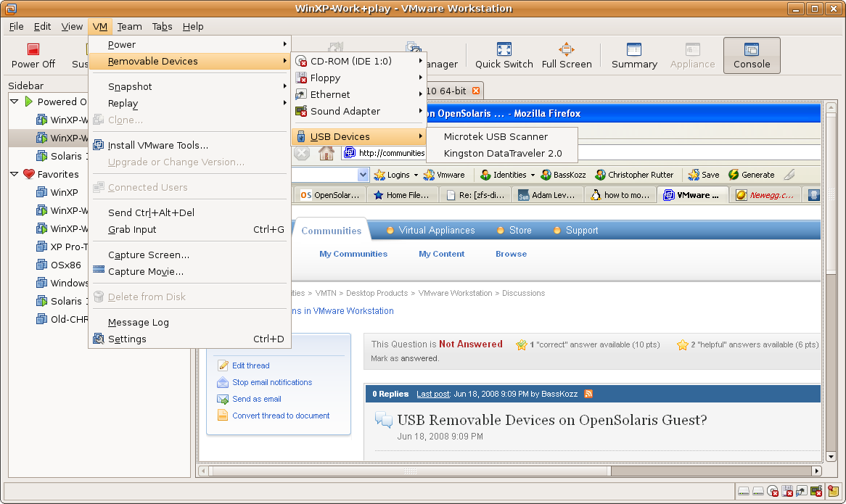Choose Microtek USB Scanner from the submenu
The image size is (846, 504).
pyautogui.click(x=496, y=136)
